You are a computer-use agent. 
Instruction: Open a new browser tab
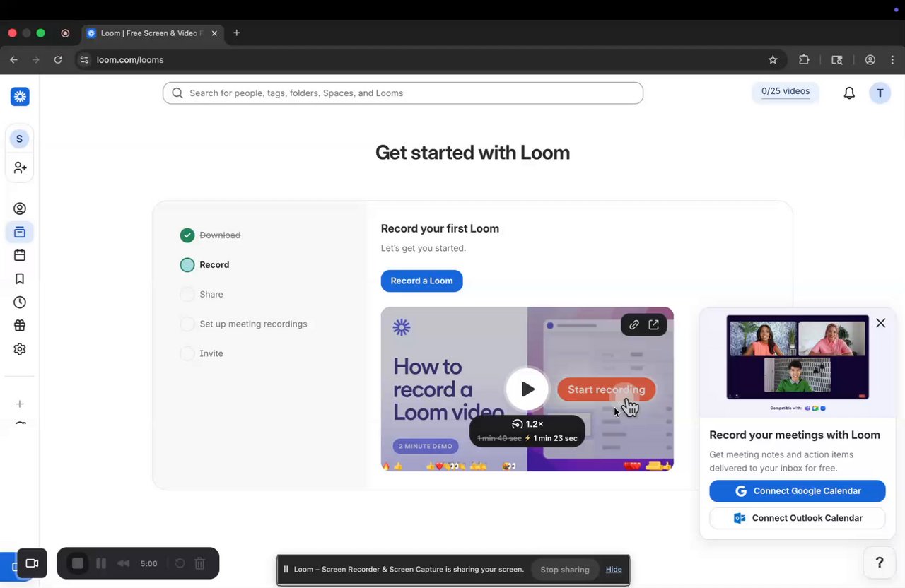coord(237,33)
